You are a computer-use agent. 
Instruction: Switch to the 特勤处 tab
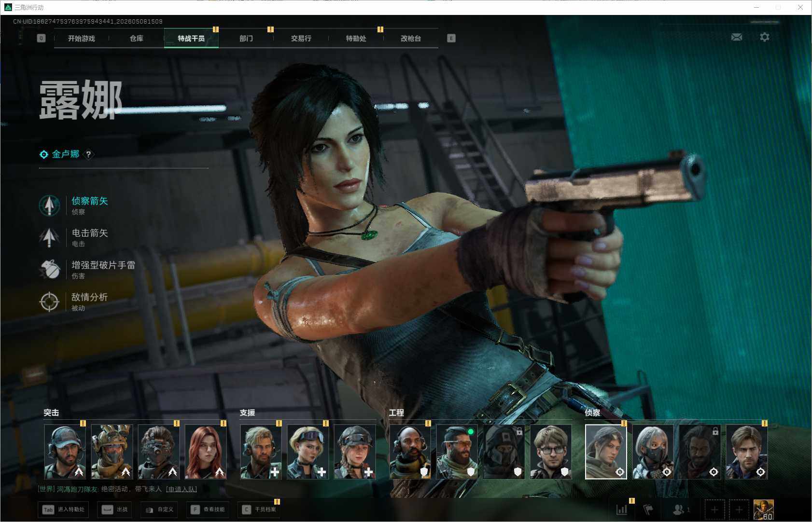[356, 38]
